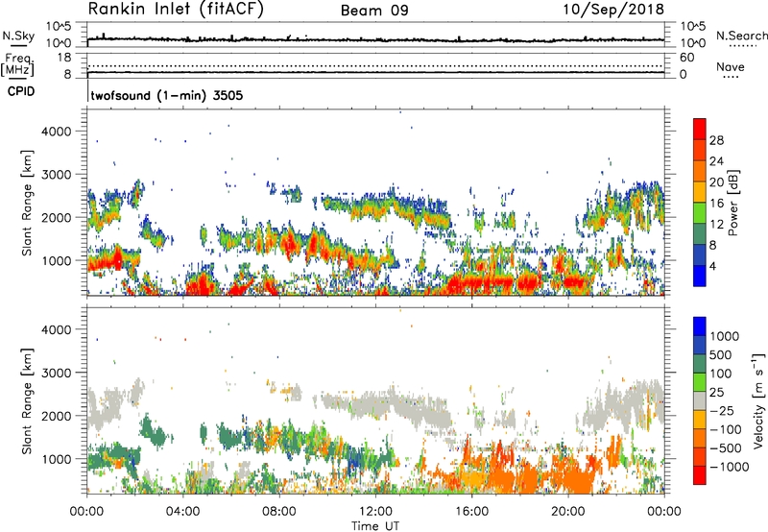Click the "Power [dB]" color bar title

[732, 203]
